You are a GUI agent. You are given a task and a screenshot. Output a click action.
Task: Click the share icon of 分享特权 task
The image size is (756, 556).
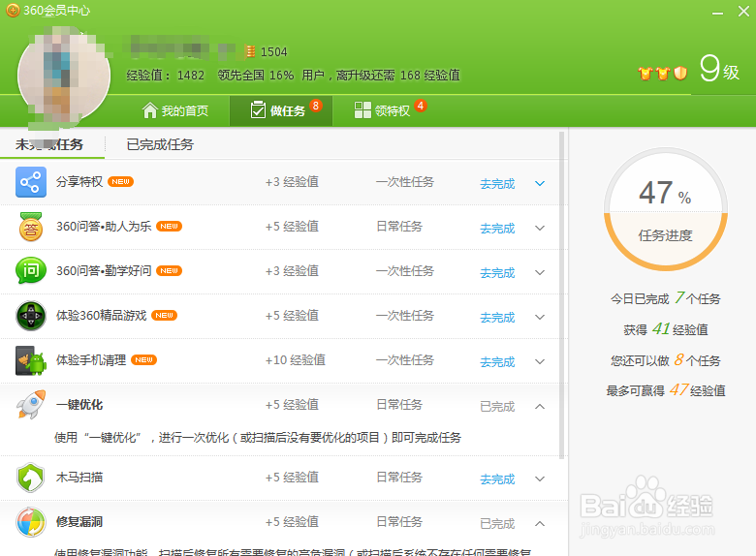31,182
